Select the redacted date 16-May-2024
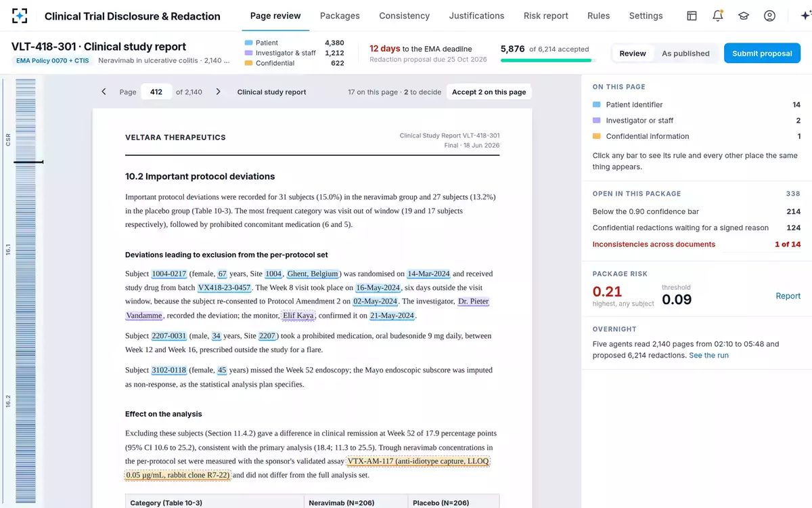 378,288
